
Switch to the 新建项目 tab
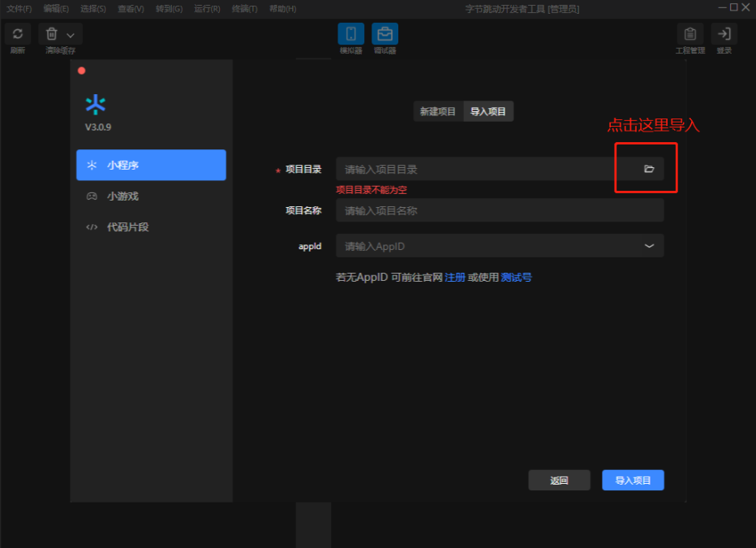pos(438,111)
